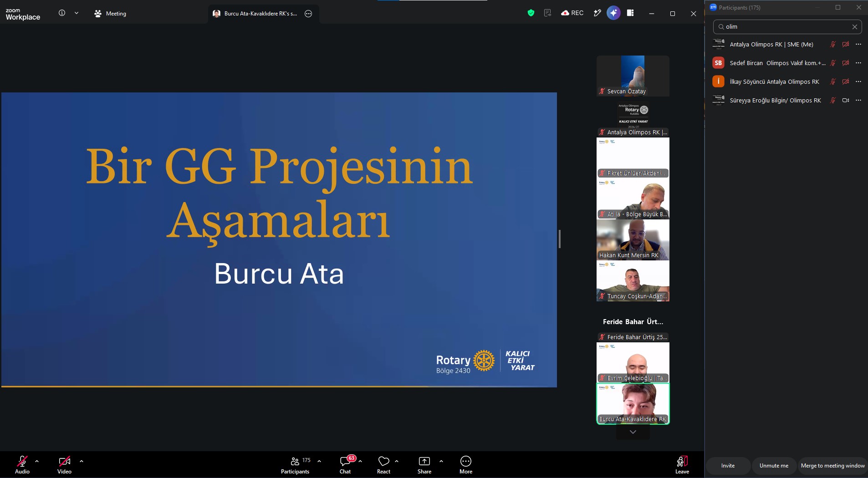
Task: Open more options for Antalya Olimpos RK (Me)
Action: (858, 44)
